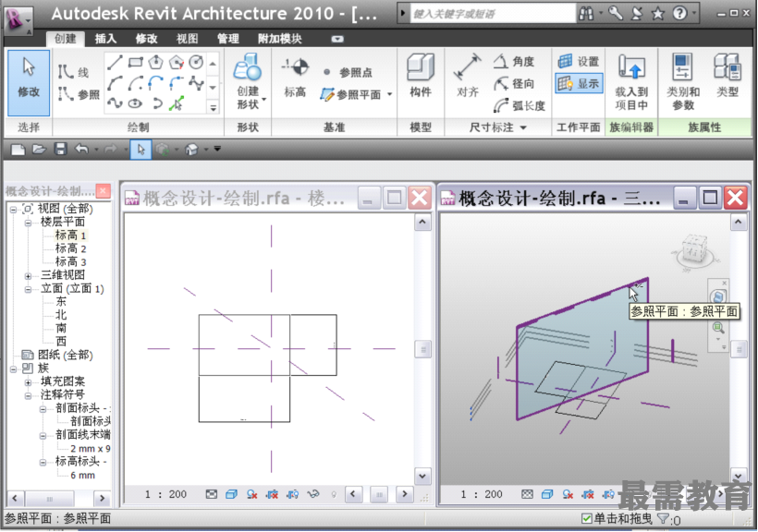Click the Save icon in quick access toolbar

click(x=60, y=149)
